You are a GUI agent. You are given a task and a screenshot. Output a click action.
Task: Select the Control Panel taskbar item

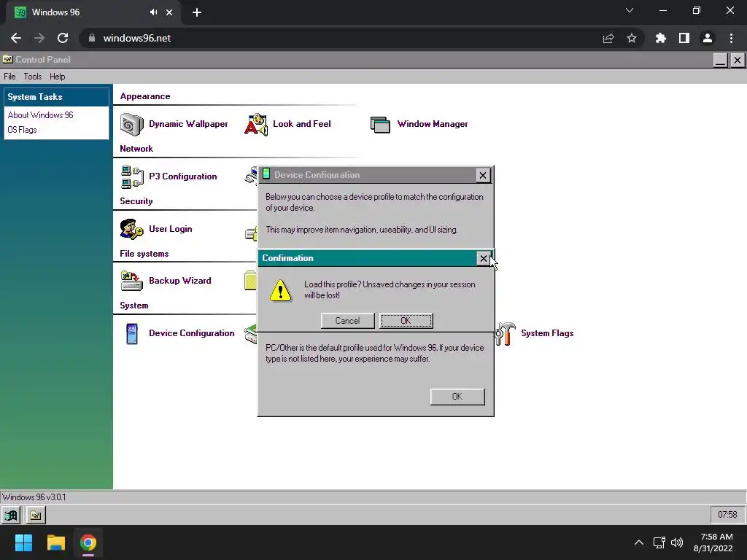coord(35,515)
